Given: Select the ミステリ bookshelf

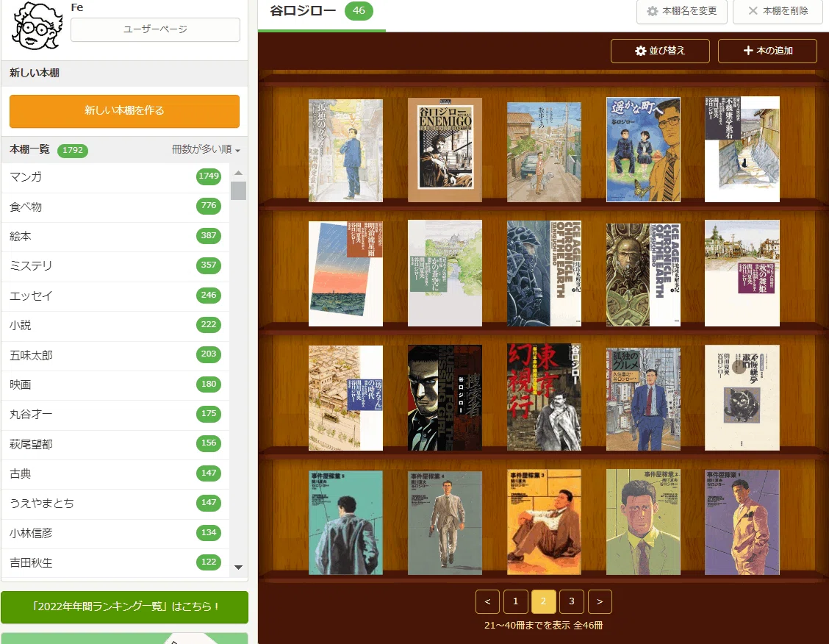Looking at the screenshot, I should point(115,266).
